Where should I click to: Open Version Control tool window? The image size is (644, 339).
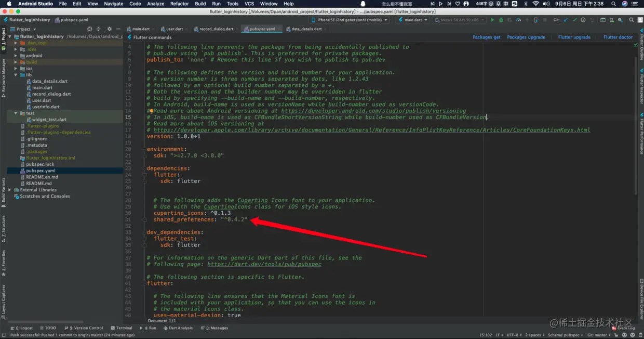[x=84, y=328]
